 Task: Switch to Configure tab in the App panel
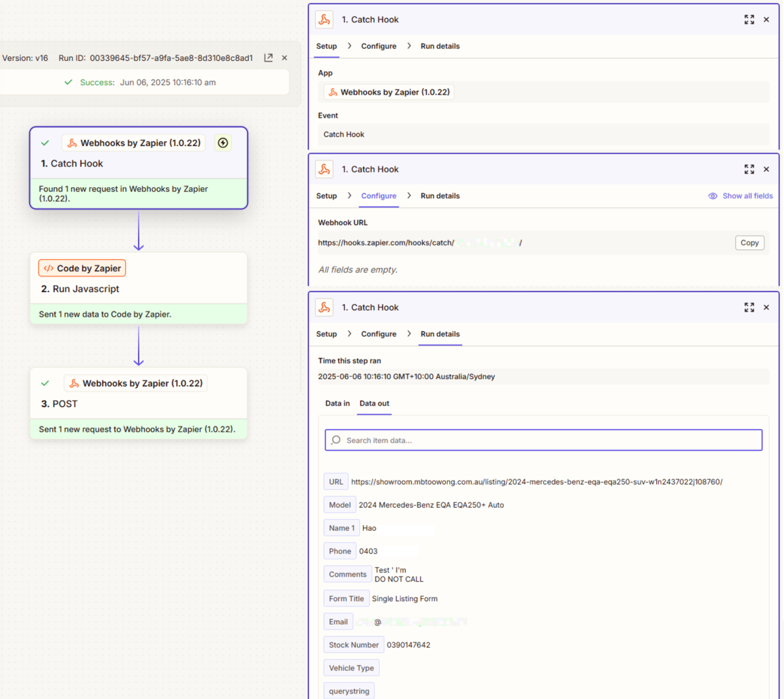pos(379,46)
